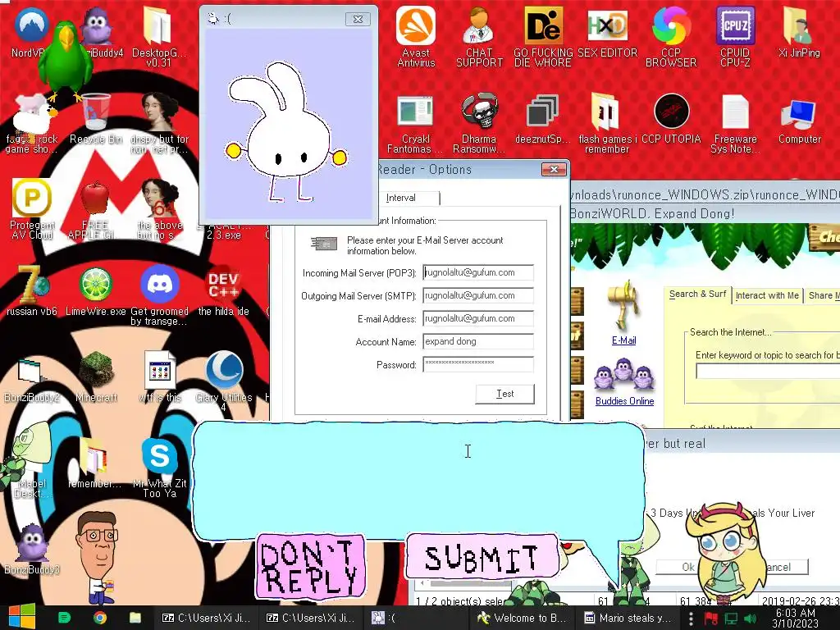This screenshot has width=840, height=630.
Task: Click the Windows Start button
Action: coord(21,617)
